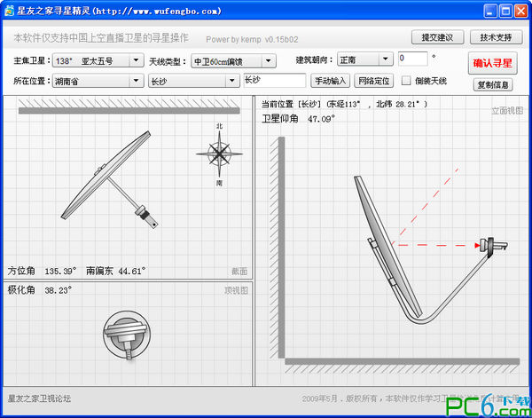Close the 寻星精灵 window
This screenshot has width=532, height=418.
pos(520,11)
